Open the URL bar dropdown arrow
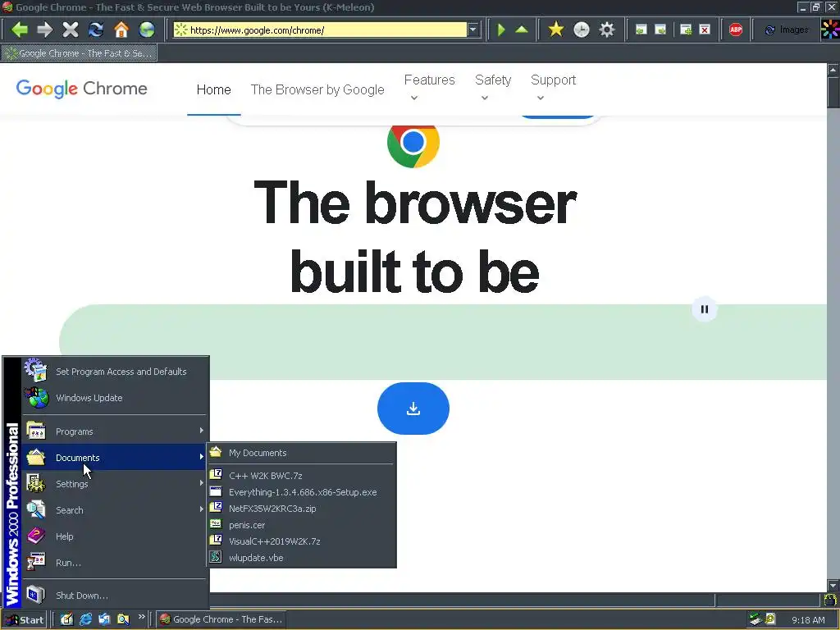The height and width of the screenshot is (630, 840). point(473,30)
